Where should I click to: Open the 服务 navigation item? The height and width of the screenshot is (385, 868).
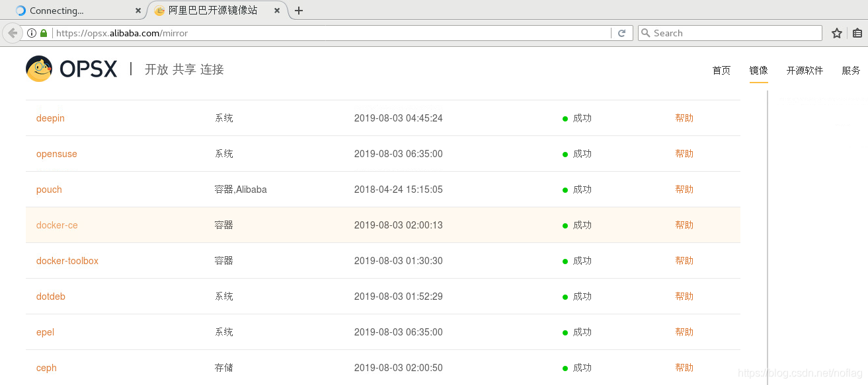(x=851, y=71)
